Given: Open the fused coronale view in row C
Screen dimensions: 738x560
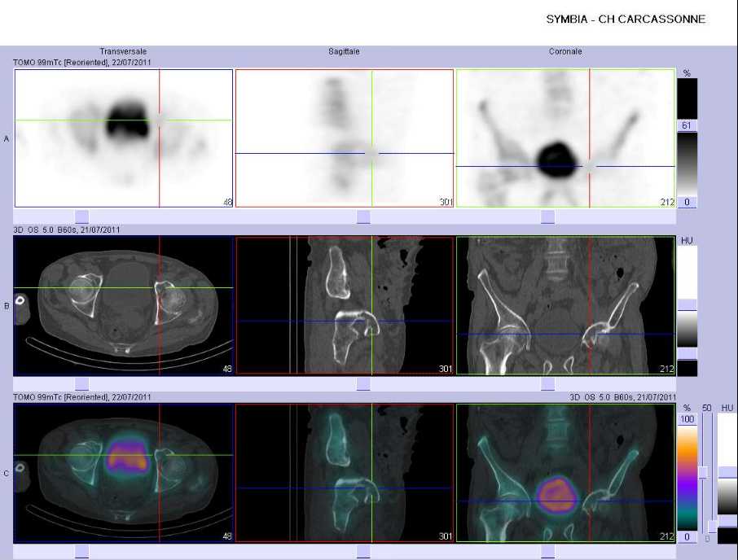Looking at the screenshot, I should point(565,473).
